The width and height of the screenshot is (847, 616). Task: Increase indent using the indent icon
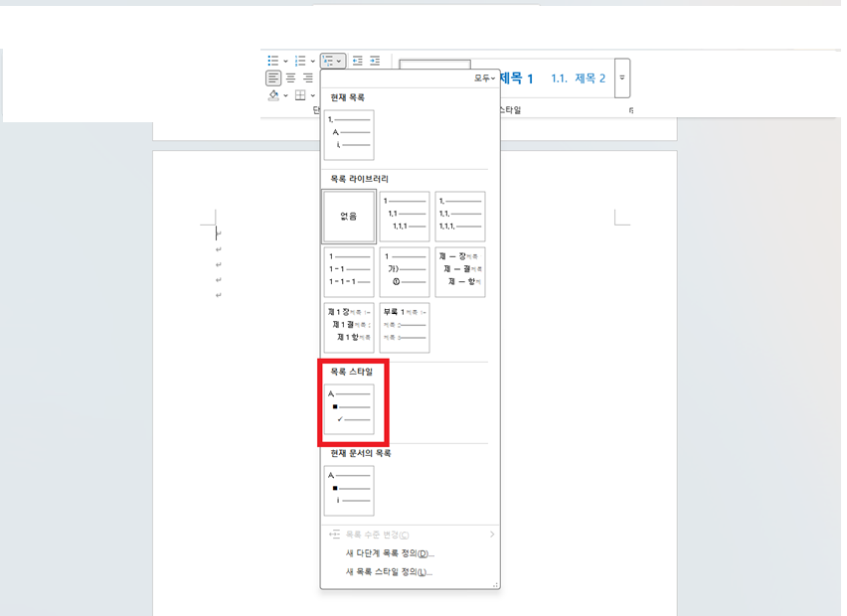(375, 61)
